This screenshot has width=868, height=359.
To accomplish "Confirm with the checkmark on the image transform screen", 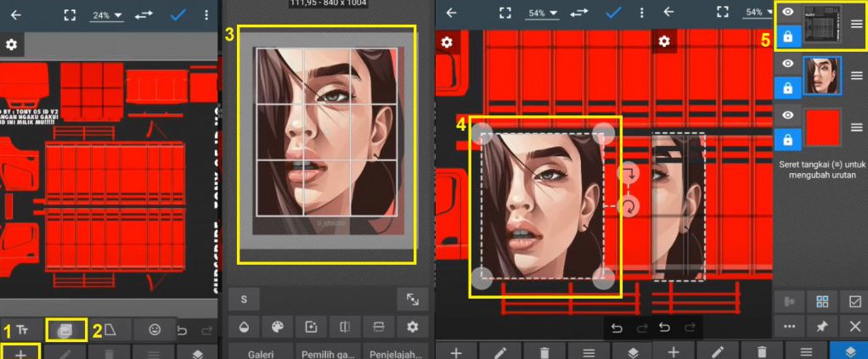I will point(612,13).
